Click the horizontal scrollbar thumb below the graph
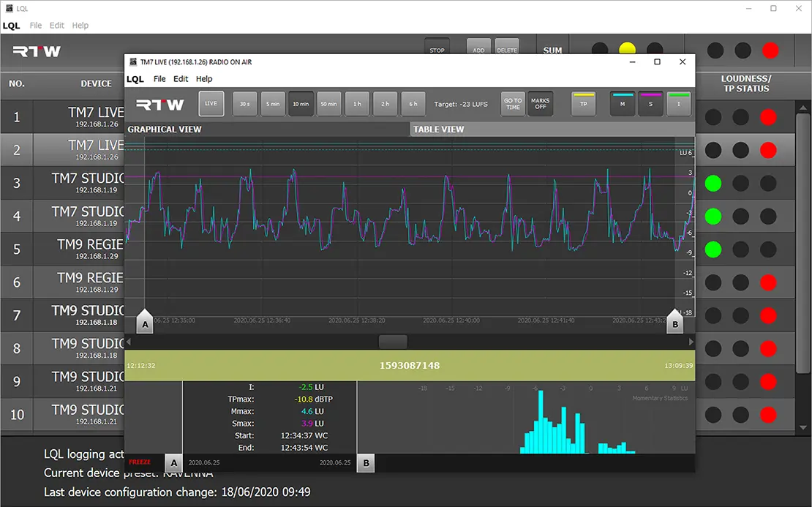Image resolution: width=812 pixels, height=507 pixels. click(393, 342)
